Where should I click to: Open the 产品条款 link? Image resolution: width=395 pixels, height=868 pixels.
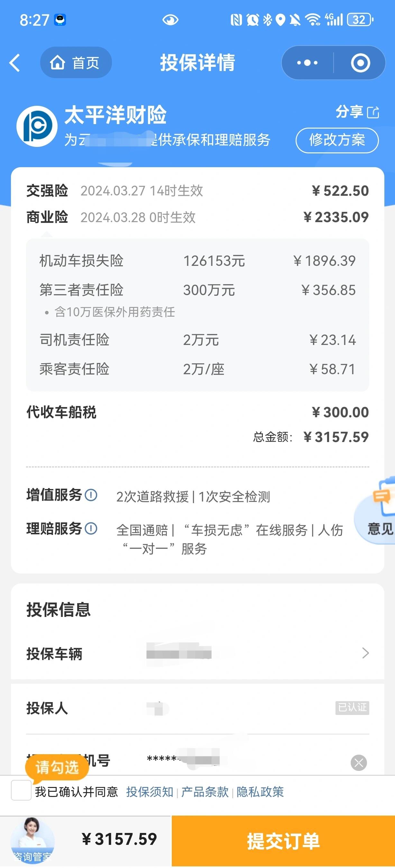205,792
